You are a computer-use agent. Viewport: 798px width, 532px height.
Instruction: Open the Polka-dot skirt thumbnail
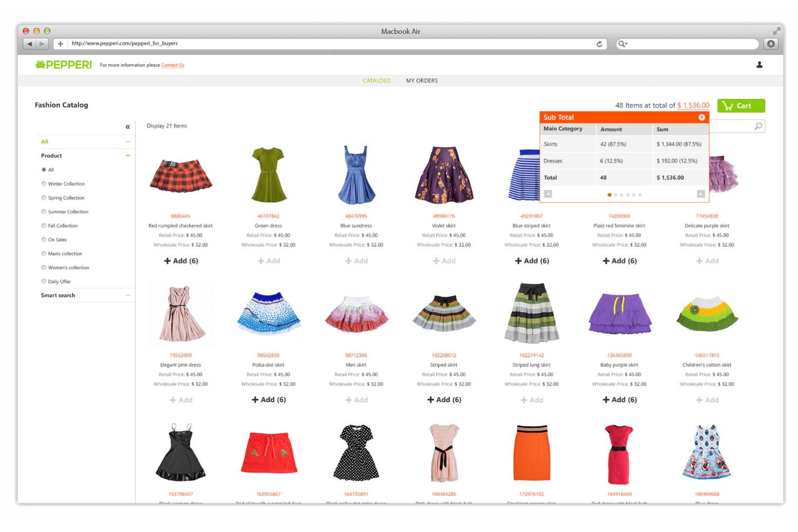(x=269, y=314)
